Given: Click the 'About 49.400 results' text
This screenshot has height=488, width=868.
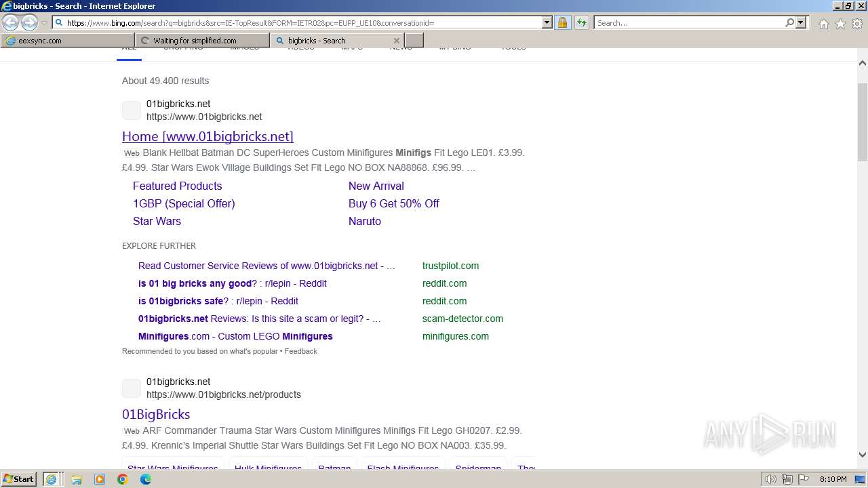Looking at the screenshot, I should click(165, 81).
